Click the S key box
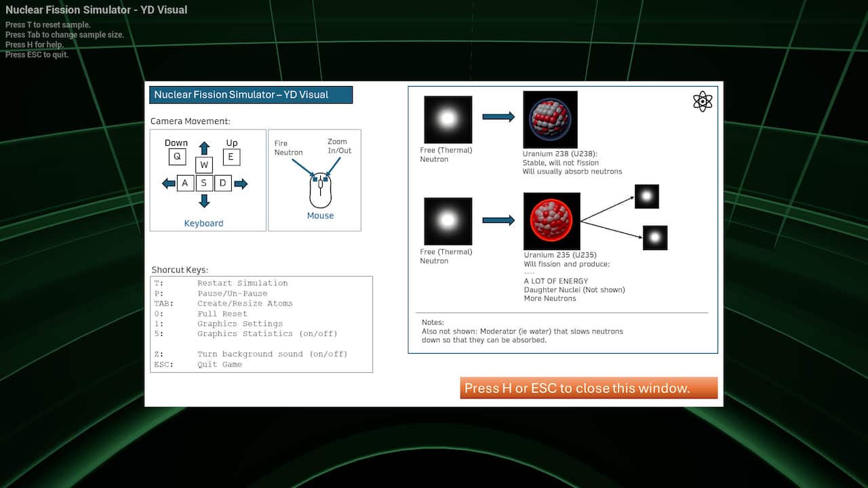The width and height of the screenshot is (868, 488). click(204, 183)
